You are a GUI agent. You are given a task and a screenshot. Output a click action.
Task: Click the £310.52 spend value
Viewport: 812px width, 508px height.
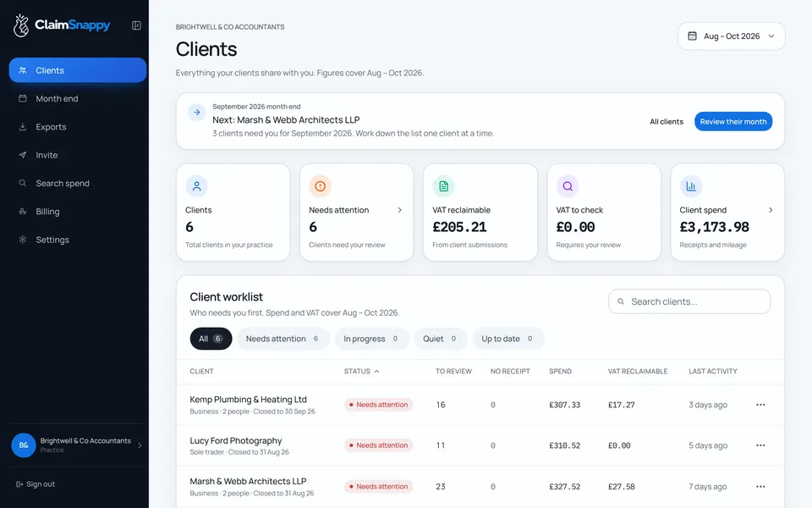point(564,445)
